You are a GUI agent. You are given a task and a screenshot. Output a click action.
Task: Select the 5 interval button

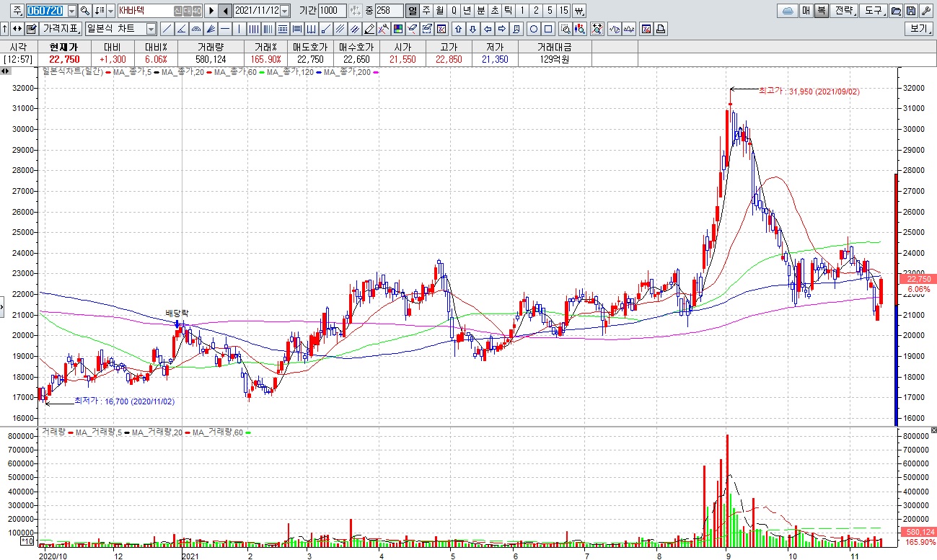[550, 11]
